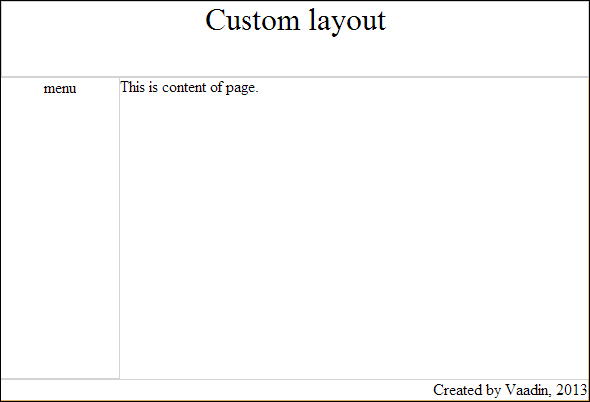Select the "menu" label in left panel
The width and height of the screenshot is (590, 402).
(x=60, y=88)
